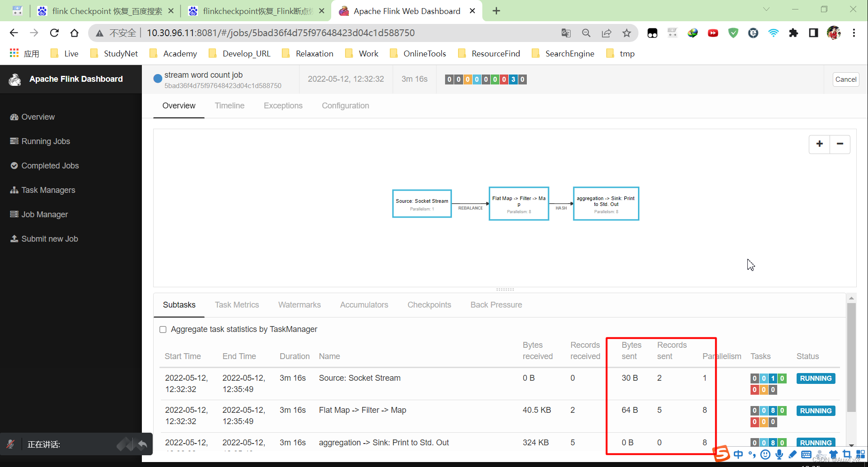This screenshot has width=868, height=467.
Task: Toggle the Sogou on-screen keyboard
Action: click(x=806, y=454)
